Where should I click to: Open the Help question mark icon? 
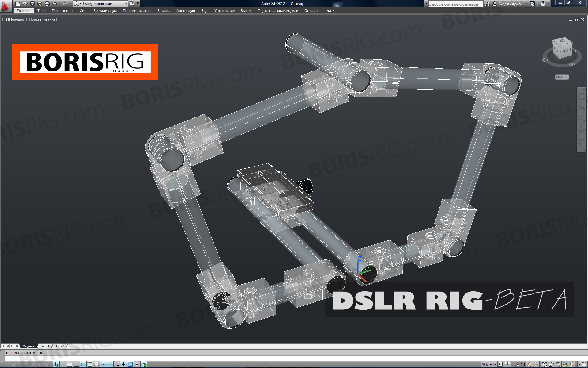tap(543, 4)
